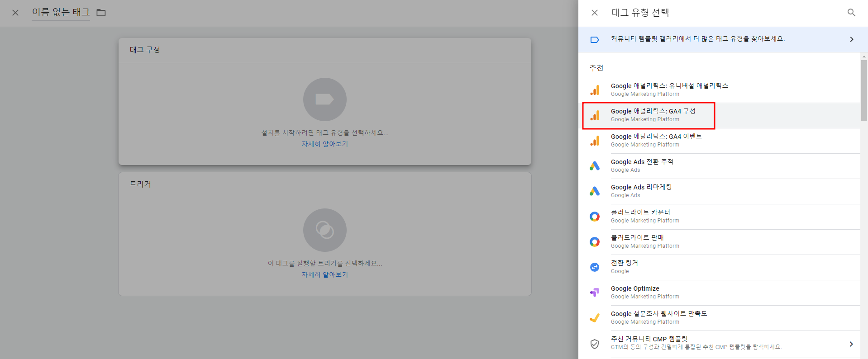Click CMP template shield icon

click(x=595, y=344)
